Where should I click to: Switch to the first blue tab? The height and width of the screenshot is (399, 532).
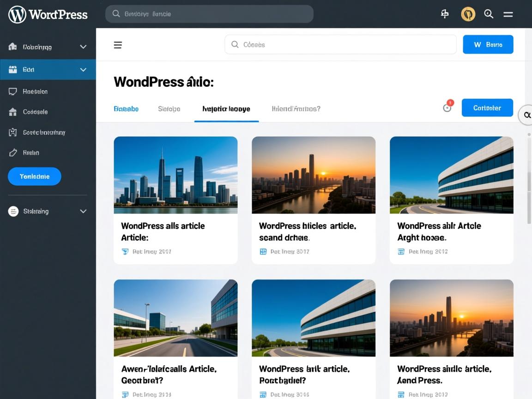click(126, 109)
